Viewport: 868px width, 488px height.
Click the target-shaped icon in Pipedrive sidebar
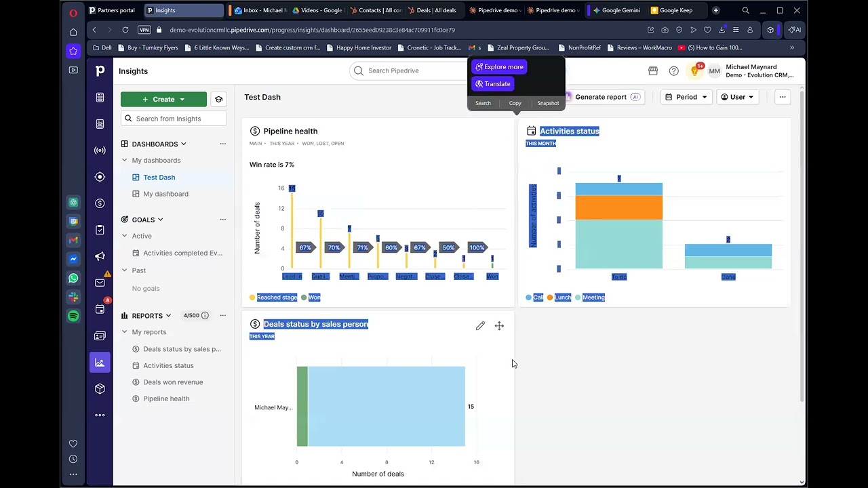(100, 177)
